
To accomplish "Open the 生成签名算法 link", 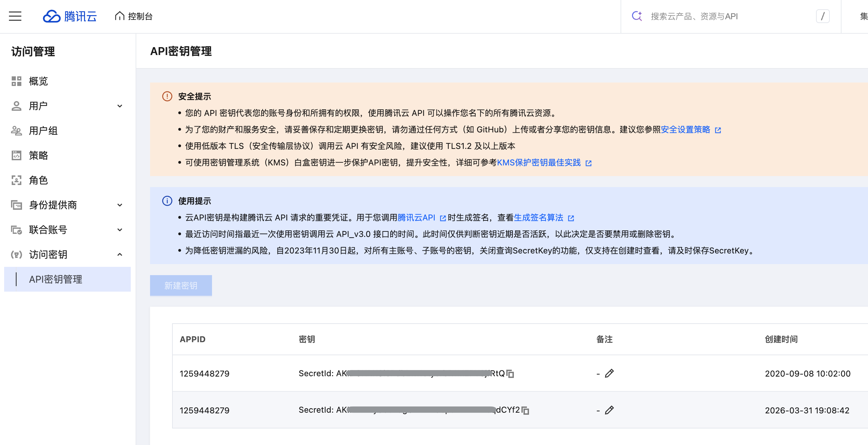I will click(x=539, y=218).
